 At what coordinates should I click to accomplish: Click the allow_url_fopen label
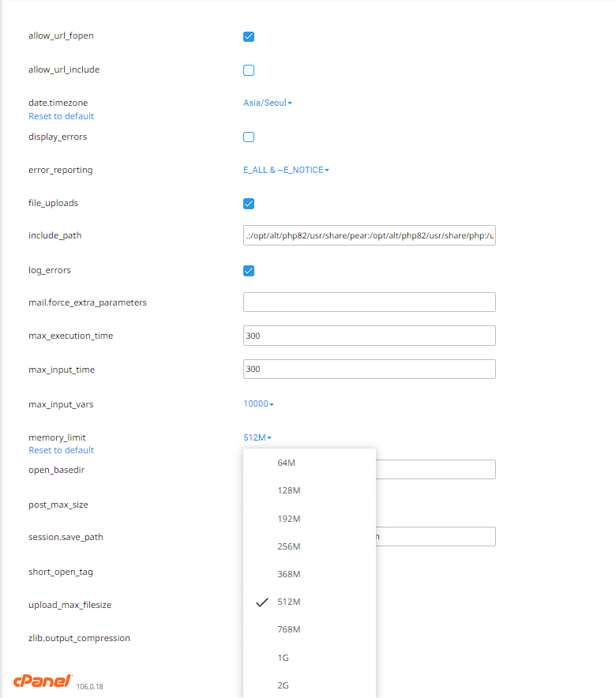click(61, 36)
